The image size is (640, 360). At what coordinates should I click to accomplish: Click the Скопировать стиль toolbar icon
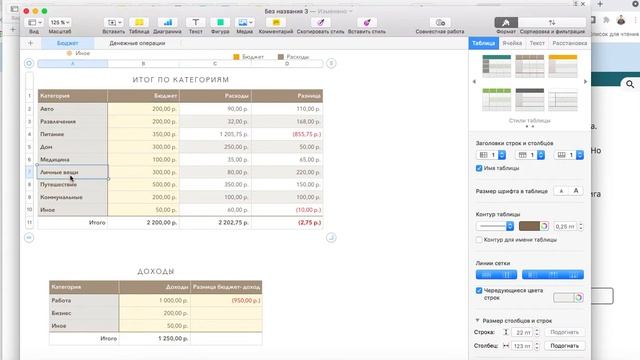click(x=320, y=22)
